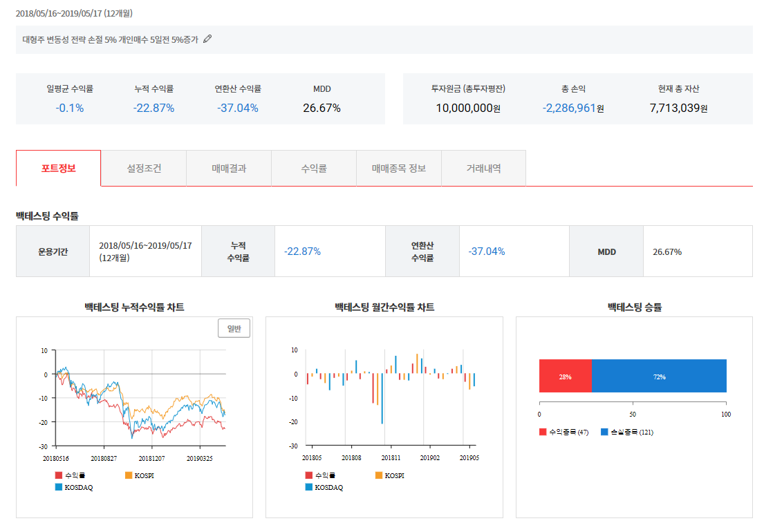Click the 현재 총 자산 value 7,713,039원
Image resolution: width=764 pixels, height=532 pixels.
(x=679, y=108)
